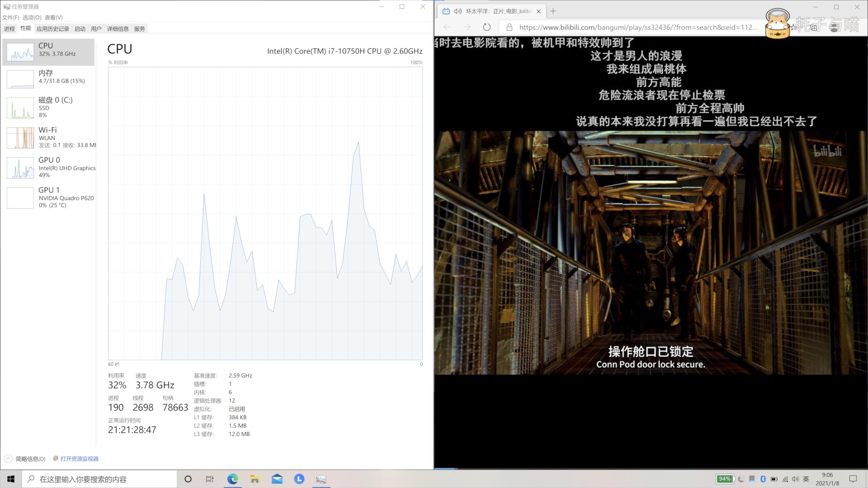Click the address bar lock icon
868x488 pixels.
[x=509, y=27]
